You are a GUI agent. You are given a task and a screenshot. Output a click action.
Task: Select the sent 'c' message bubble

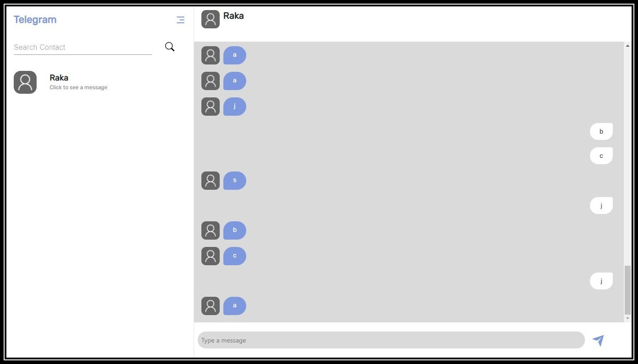point(601,156)
